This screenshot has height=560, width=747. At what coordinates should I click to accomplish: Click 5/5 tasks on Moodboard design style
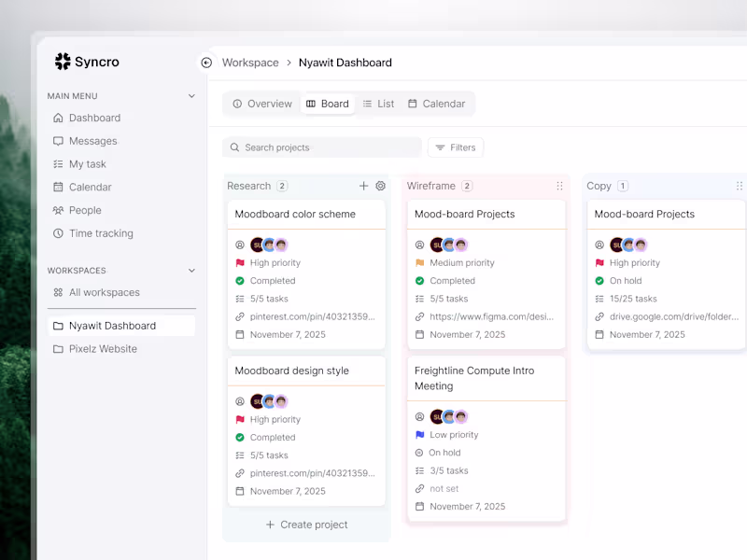click(x=269, y=455)
